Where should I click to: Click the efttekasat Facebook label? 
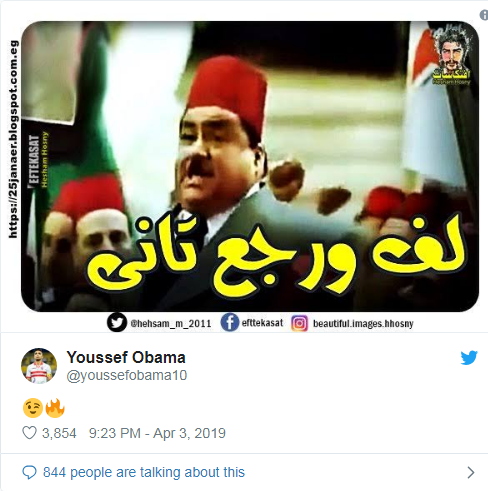[262, 323]
